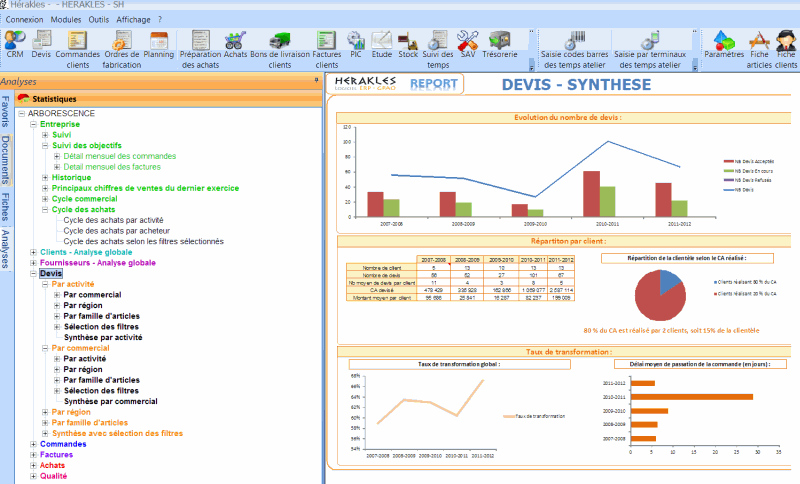800x484 pixels.
Task: Pin the Analyses panel with pushpin
Action: [316, 81]
